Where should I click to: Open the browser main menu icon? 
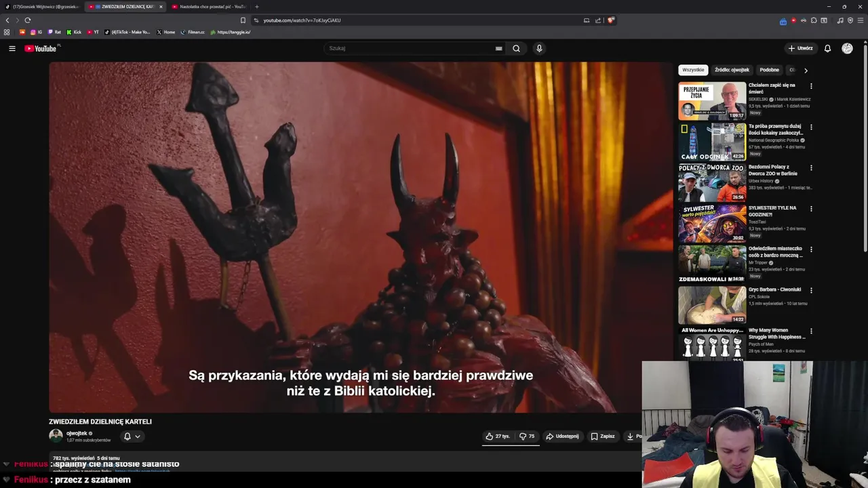(x=860, y=20)
